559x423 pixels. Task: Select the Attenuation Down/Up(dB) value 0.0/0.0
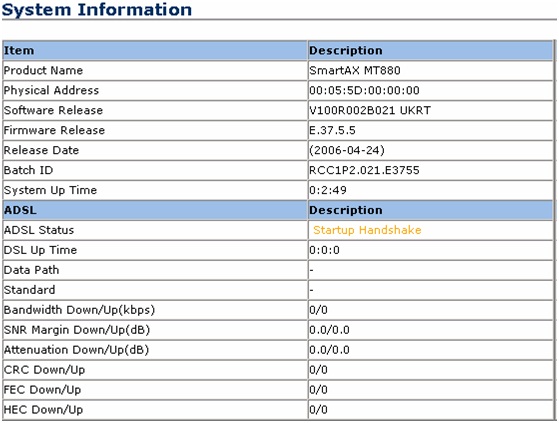pos(329,350)
